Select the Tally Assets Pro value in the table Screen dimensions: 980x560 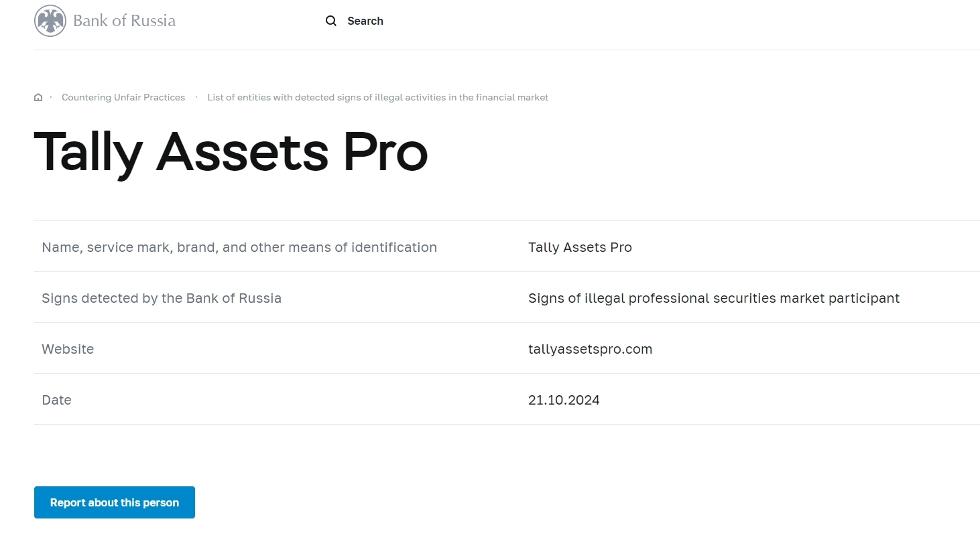click(580, 248)
